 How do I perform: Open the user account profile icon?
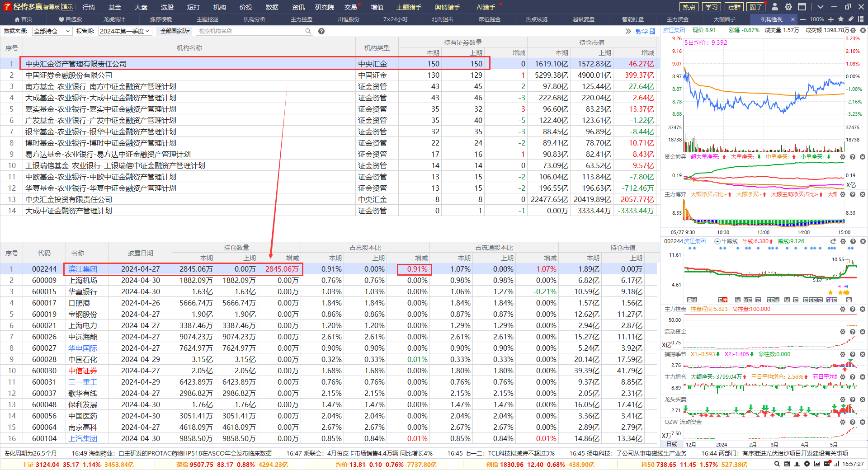tap(775, 7)
